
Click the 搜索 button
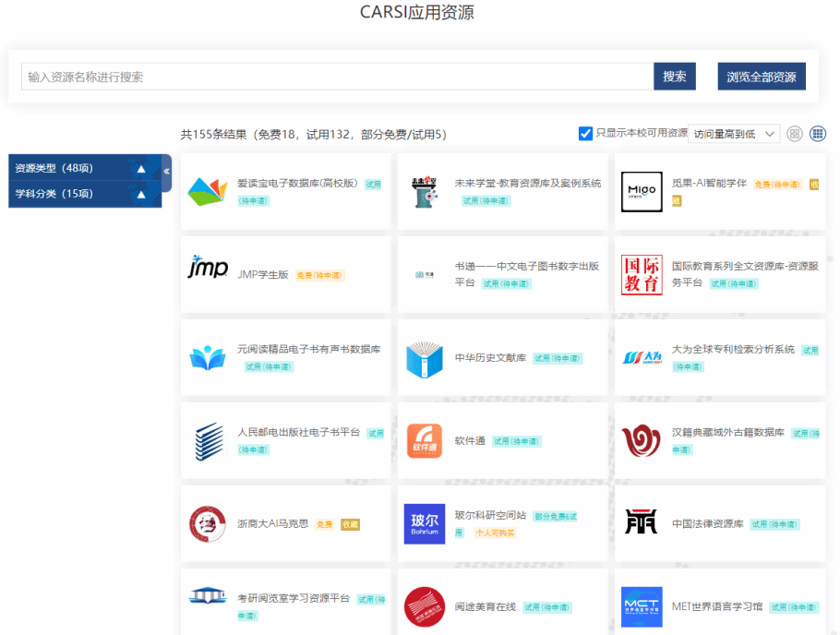pyautogui.click(x=674, y=77)
